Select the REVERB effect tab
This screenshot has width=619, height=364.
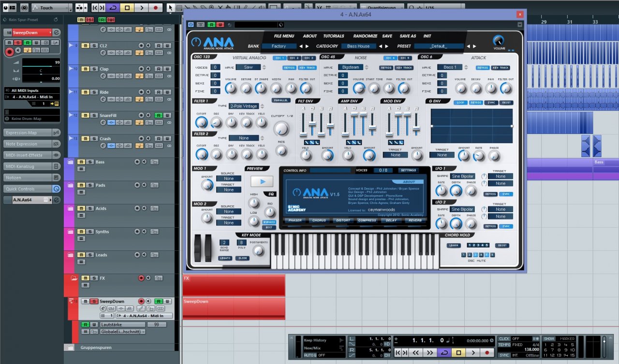(x=414, y=220)
